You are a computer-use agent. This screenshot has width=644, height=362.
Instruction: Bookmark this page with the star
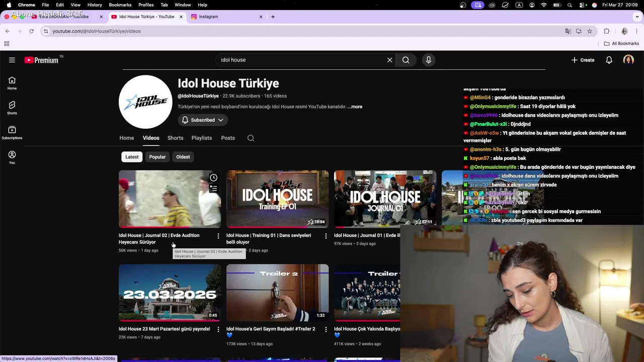pos(590,31)
